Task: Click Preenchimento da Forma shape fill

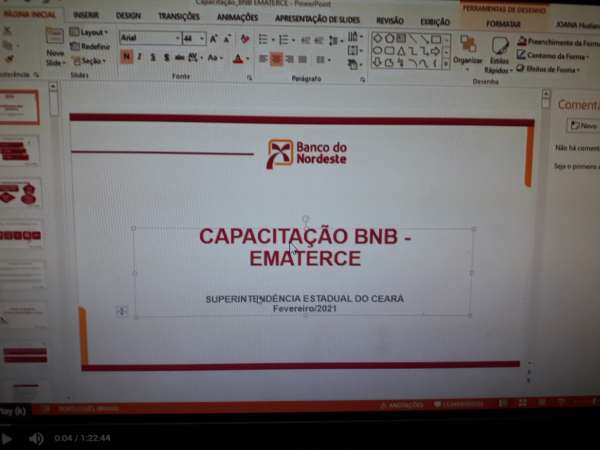Action: point(558,42)
